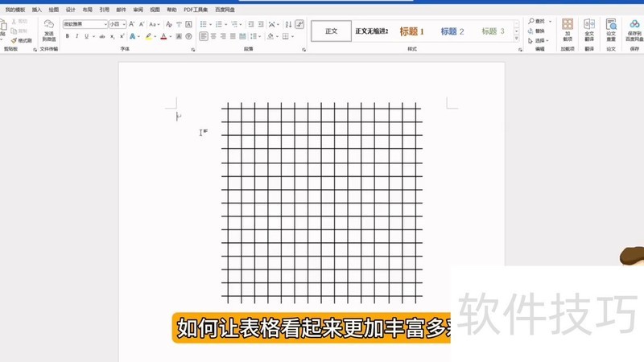Open the underline style dropdown arrow

click(93, 36)
